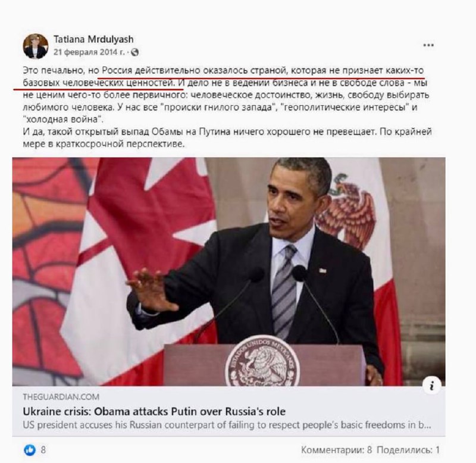Click the Obama photo in the link preview
Screen dimensions: 476x463
tap(229, 271)
